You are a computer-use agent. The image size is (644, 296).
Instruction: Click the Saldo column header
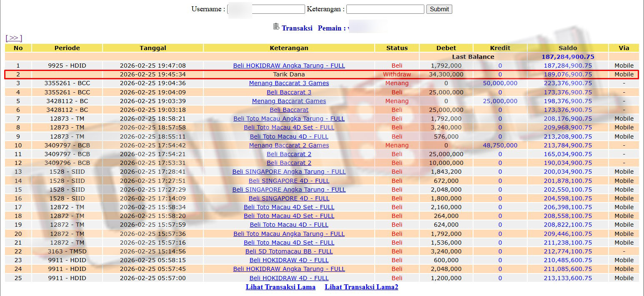(x=568, y=48)
